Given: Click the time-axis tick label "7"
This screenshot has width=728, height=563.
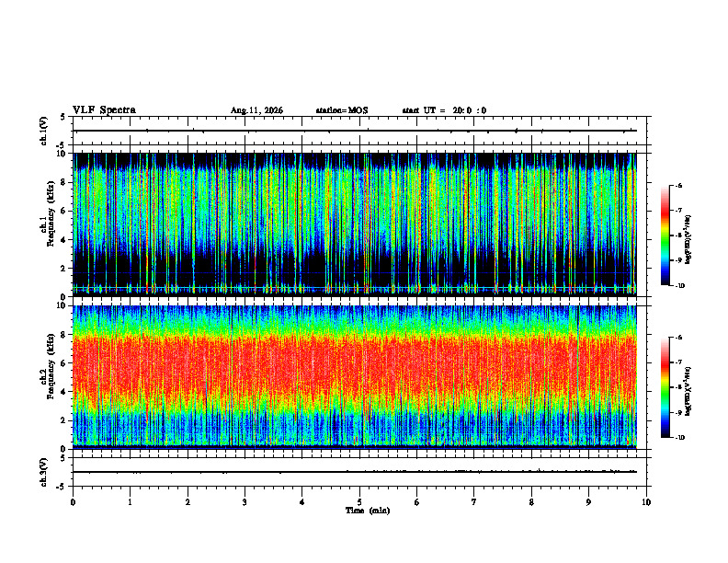Looking at the screenshot, I should [x=474, y=502].
